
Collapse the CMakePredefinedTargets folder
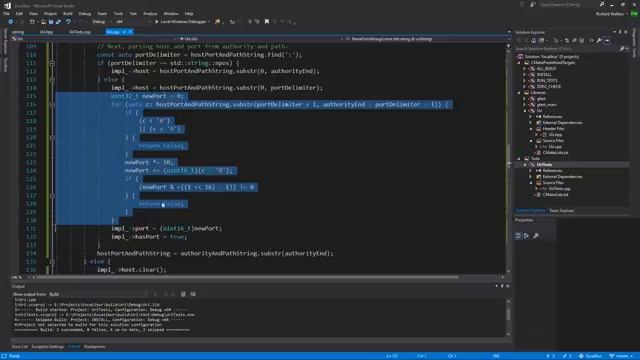tap(519, 63)
